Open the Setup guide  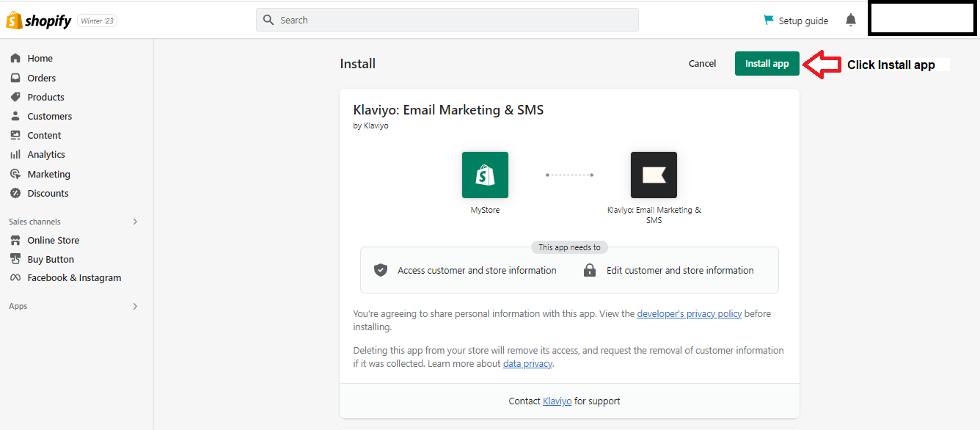click(796, 21)
